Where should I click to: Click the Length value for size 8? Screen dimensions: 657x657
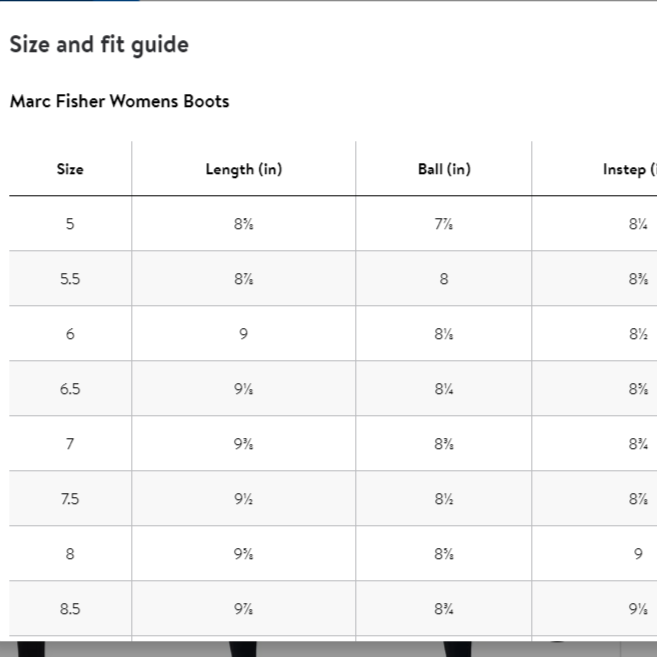pos(244,554)
